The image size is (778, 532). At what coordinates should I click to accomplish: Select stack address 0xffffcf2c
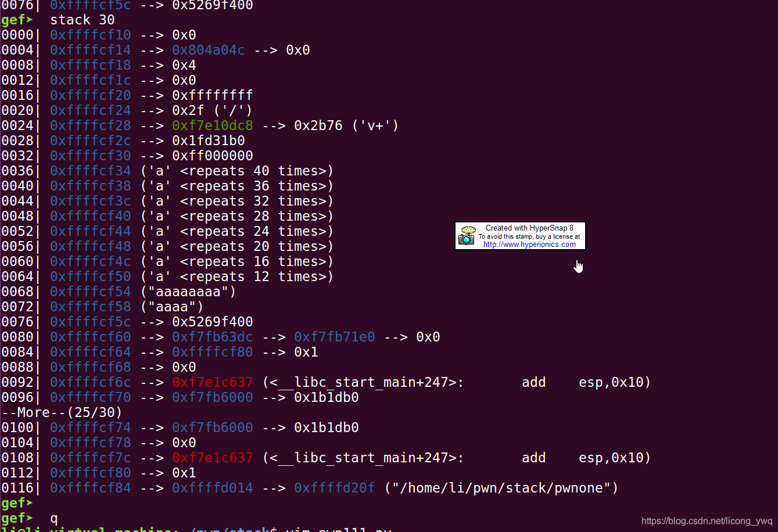(x=91, y=141)
